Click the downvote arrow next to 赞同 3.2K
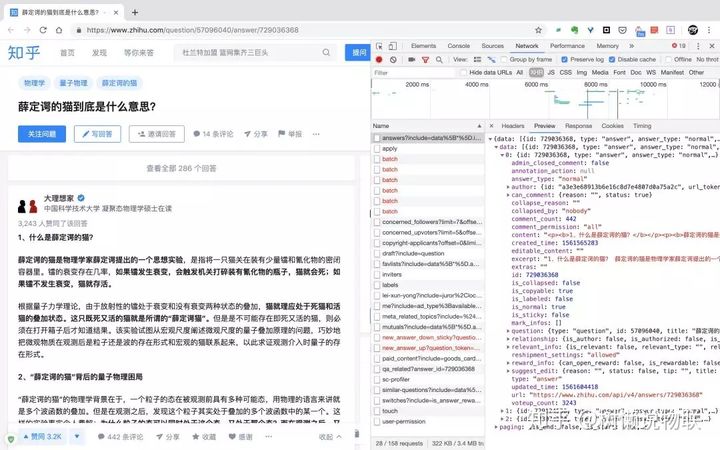The width and height of the screenshot is (720, 450). point(77,436)
